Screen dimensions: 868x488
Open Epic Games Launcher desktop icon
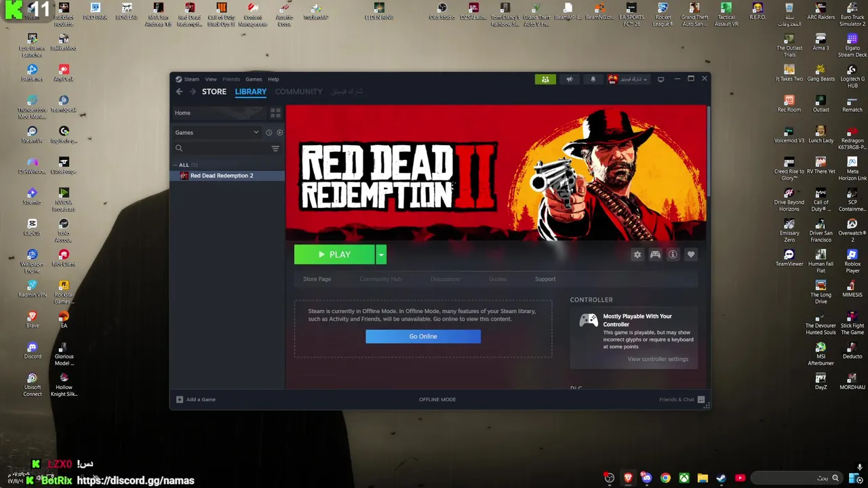(x=32, y=45)
